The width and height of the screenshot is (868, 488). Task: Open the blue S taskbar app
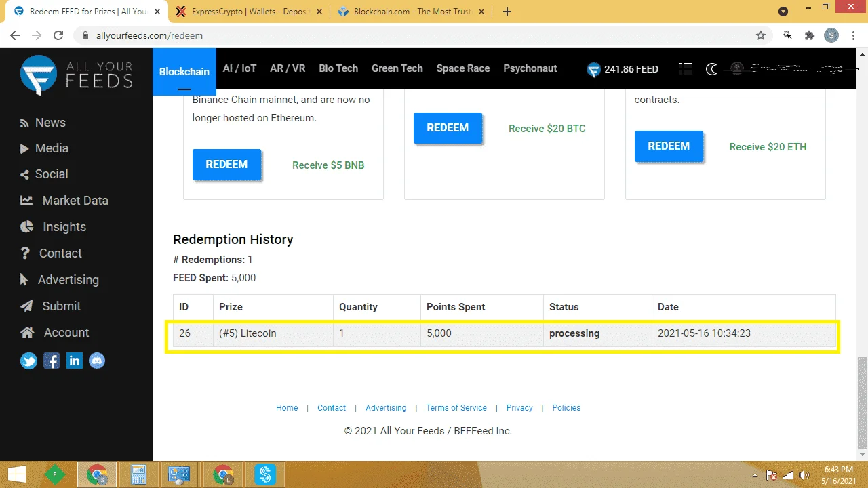coord(264,474)
